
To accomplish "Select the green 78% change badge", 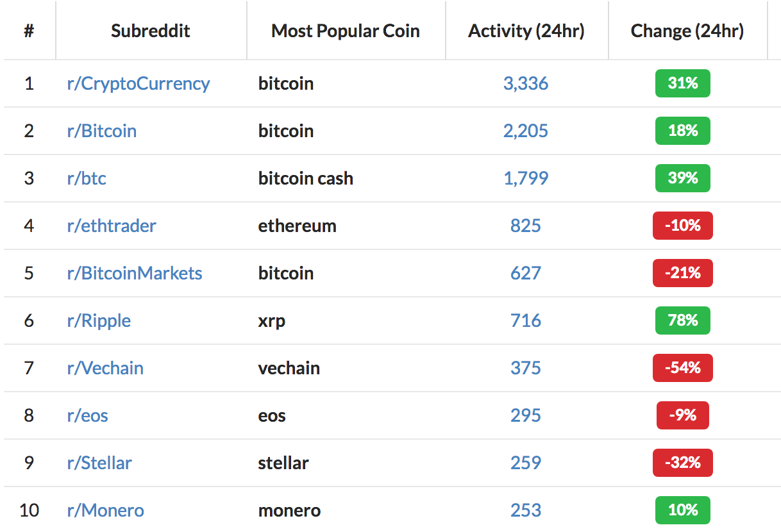I will (x=683, y=320).
